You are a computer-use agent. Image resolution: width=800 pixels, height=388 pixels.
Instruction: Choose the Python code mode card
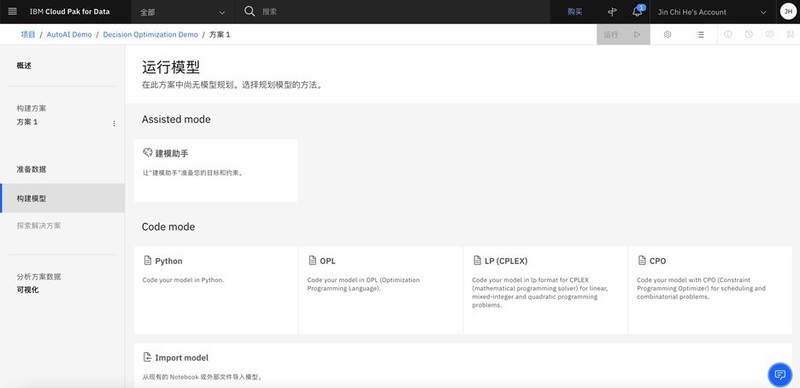pyautogui.click(x=216, y=290)
